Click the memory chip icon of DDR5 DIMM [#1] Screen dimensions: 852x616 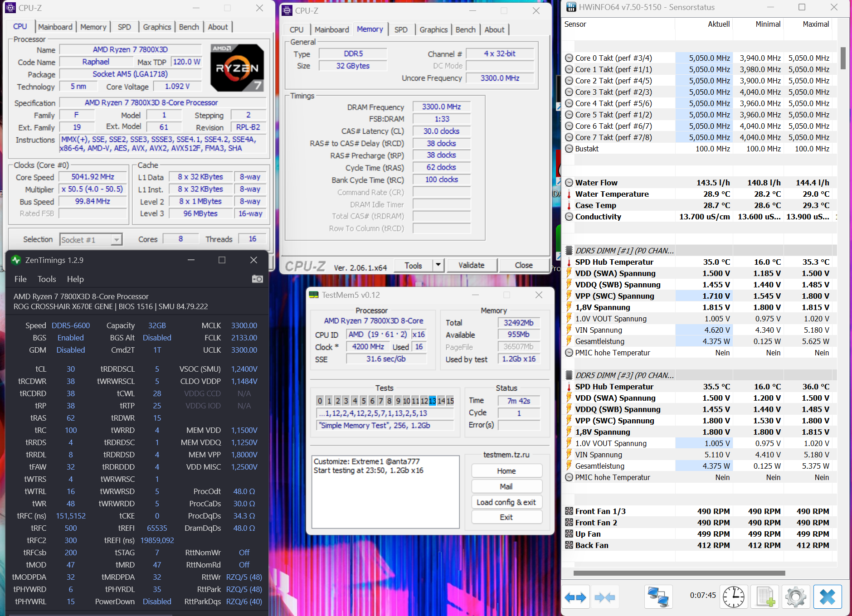coord(569,251)
